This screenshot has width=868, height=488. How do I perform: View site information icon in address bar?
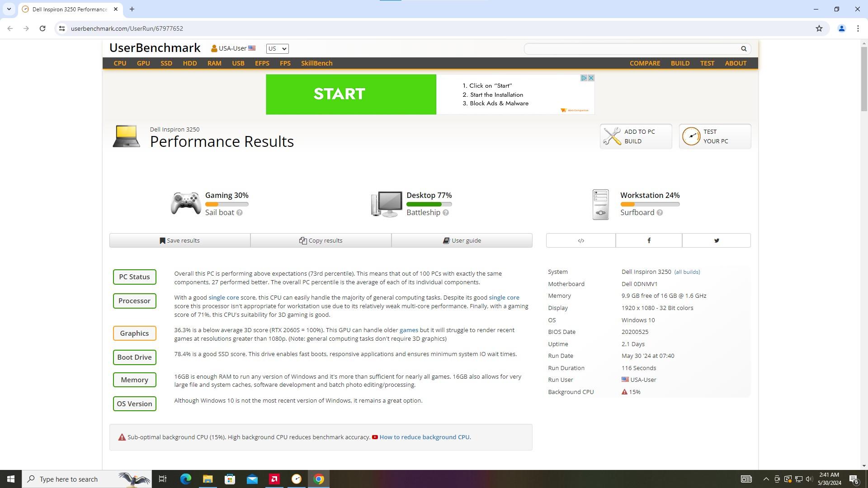click(62, 28)
